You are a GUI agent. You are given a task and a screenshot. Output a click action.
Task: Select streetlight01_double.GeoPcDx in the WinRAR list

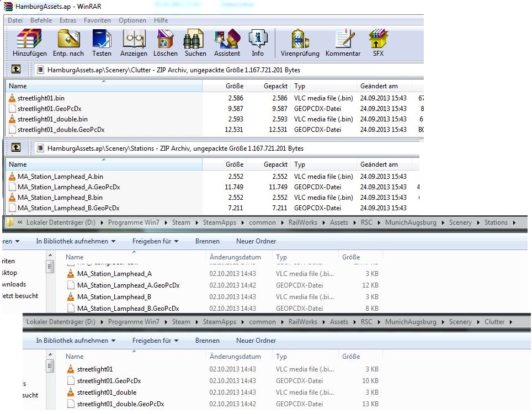[x=61, y=130]
